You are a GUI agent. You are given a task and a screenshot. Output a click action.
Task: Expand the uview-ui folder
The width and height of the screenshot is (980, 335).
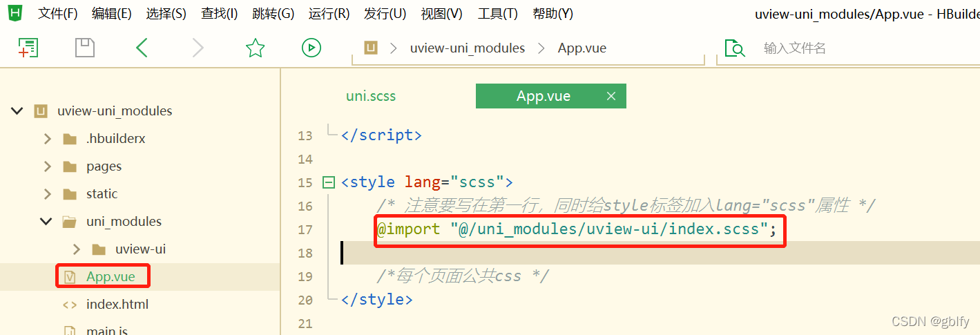76,249
